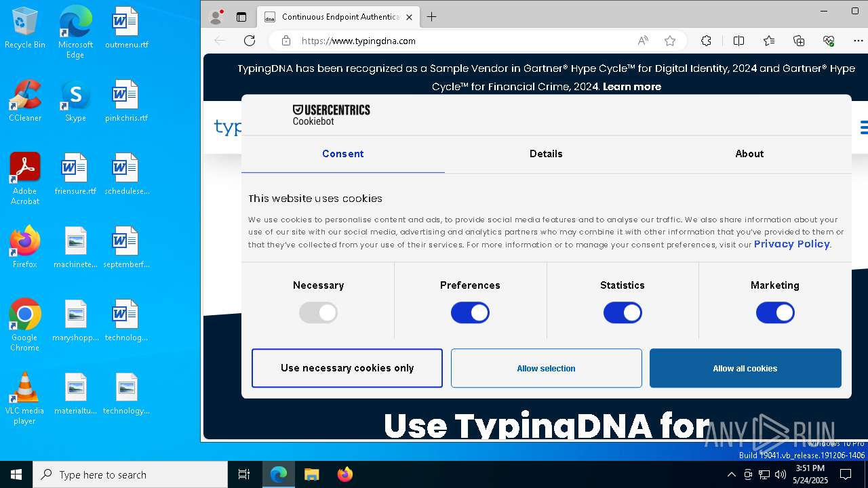Screen dimensions: 868x488
Task: Open the site hamburger menu
Action: pyautogui.click(x=863, y=127)
